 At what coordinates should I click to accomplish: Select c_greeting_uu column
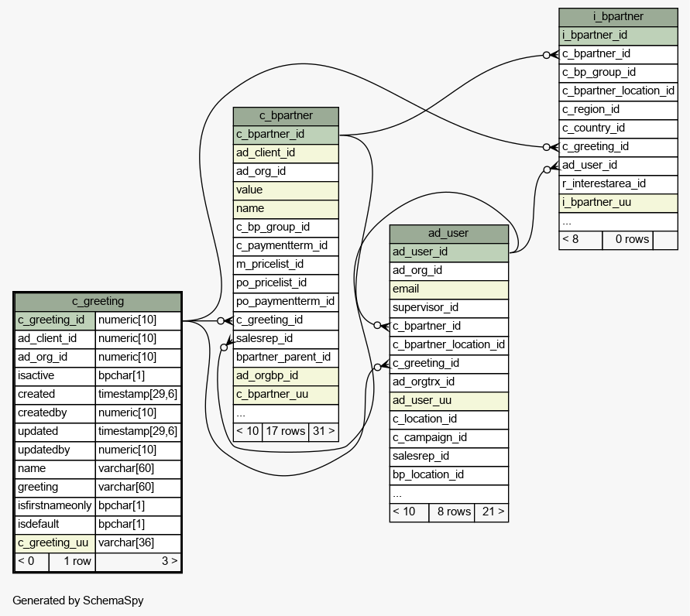pyautogui.click(x=55, y=543)
